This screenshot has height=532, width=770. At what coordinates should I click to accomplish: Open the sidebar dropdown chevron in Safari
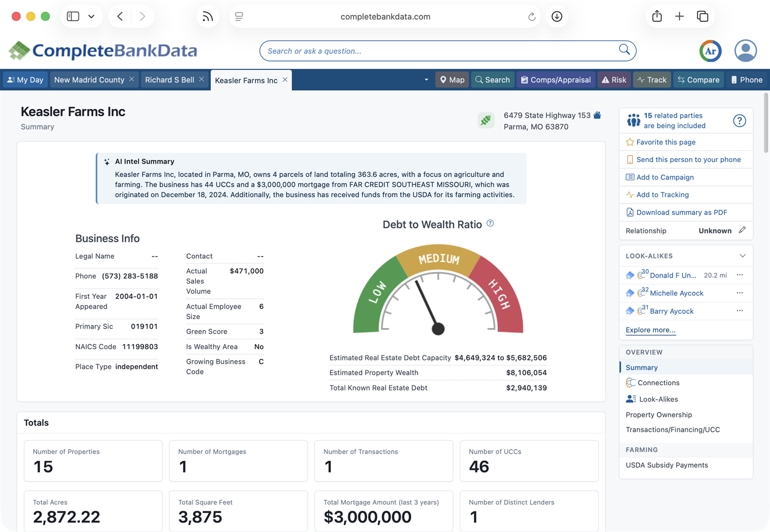pos(92,16)
